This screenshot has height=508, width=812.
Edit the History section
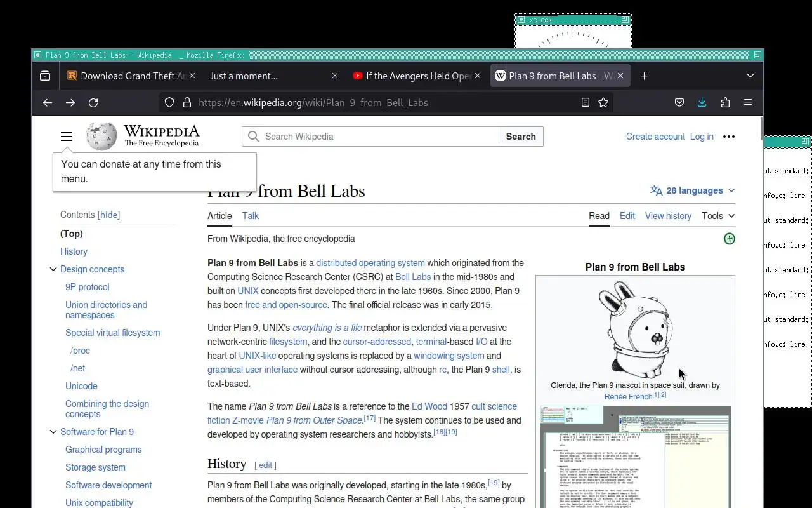point(265,465)
